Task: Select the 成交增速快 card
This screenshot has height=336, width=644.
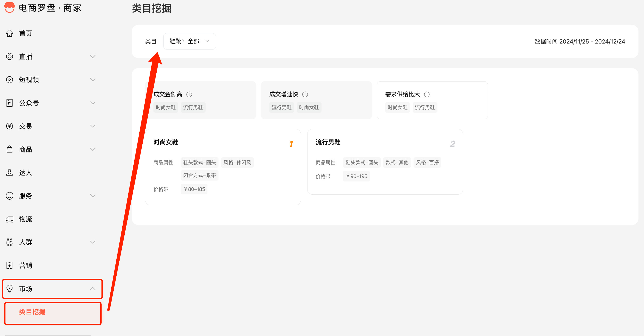Action: tap(316, 100)
